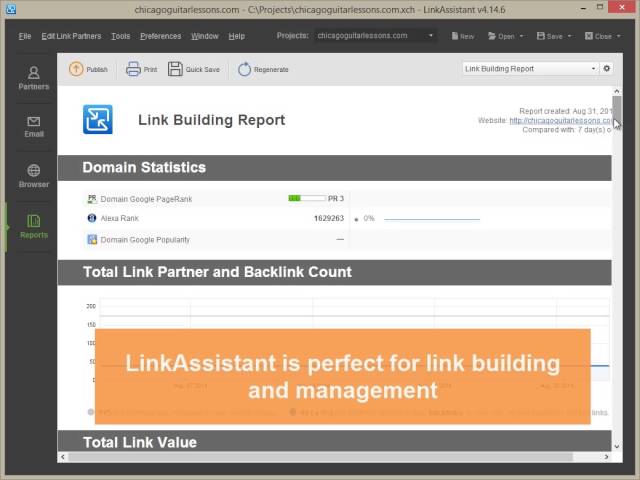Click the Link Building Report logo
The height and width of the screenshot is (480, 640).
[x=98, y=119]
